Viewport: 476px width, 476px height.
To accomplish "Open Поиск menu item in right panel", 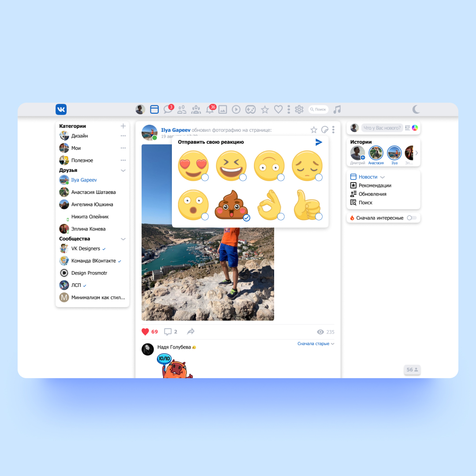I will tap(361, 202).
